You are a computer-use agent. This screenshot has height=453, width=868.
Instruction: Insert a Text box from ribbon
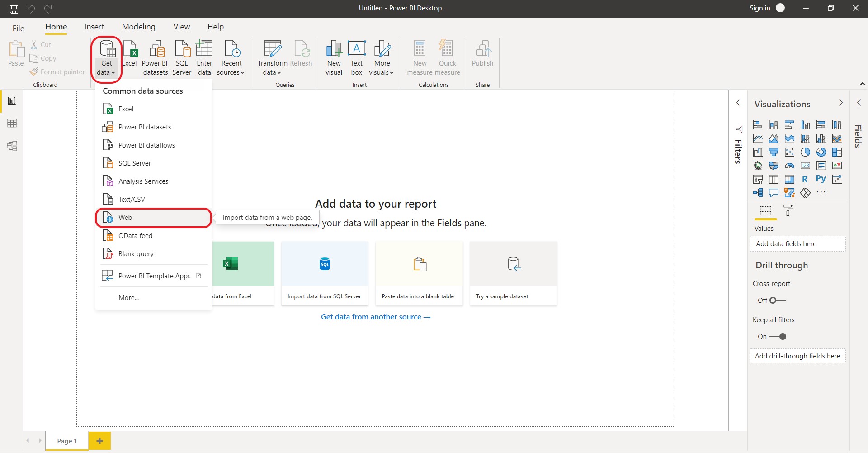coord(357,58)
